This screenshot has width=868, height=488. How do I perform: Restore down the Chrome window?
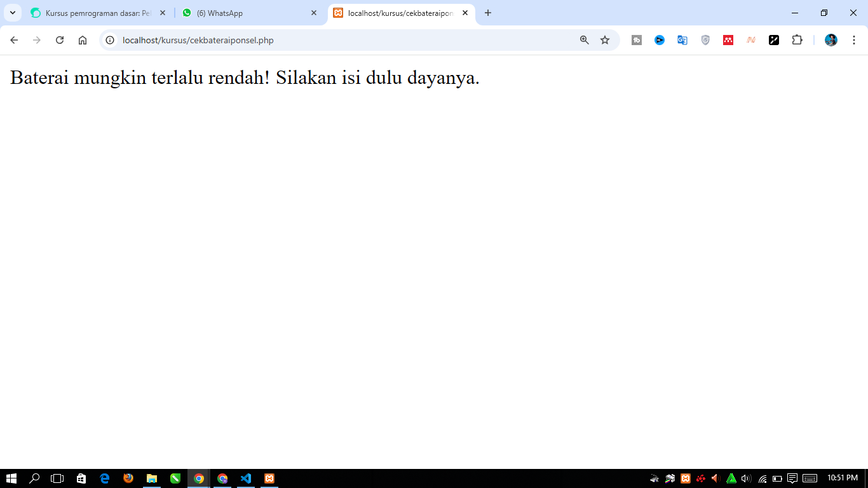pyautogui.click(x=824, y=13)
